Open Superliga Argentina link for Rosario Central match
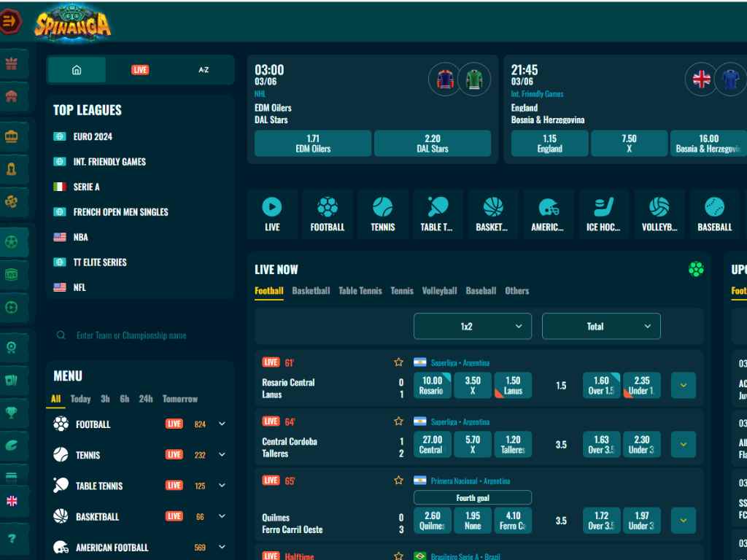The height and width of the screenshot is (560, 747). click(460, 363)
